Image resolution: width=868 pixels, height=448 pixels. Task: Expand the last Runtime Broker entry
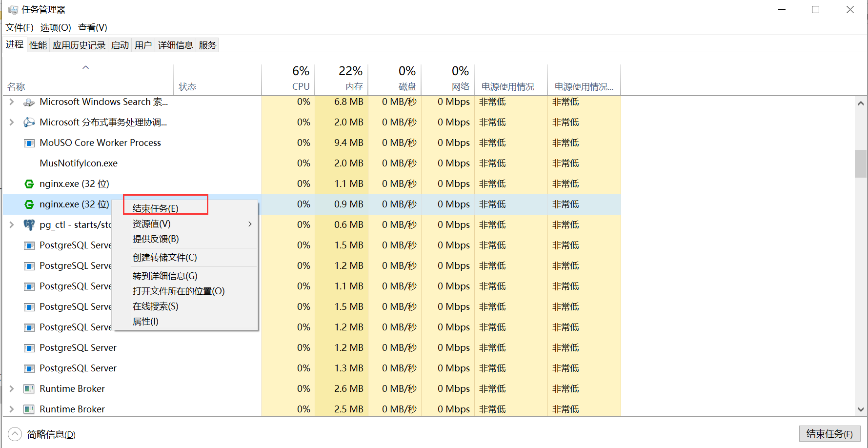pyautogui.click(x=12, y=409)
